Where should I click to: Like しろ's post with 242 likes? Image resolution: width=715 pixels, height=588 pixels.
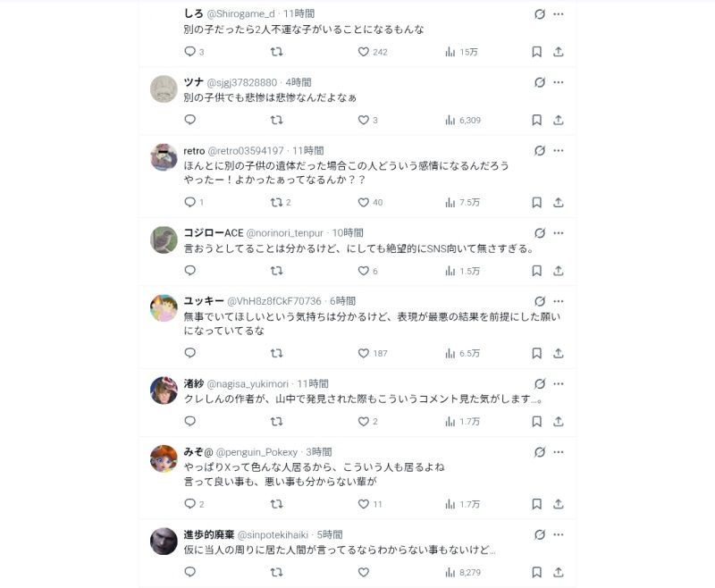pos(364,52)
